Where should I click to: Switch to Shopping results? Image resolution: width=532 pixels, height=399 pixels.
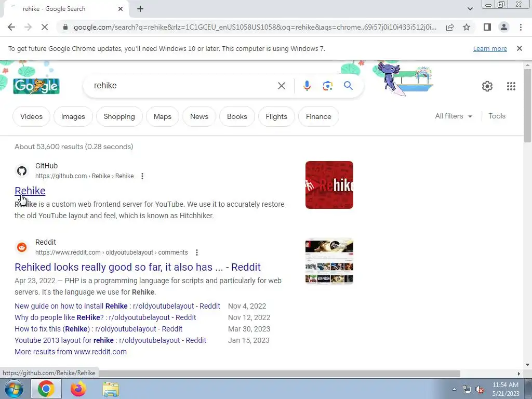point(119,116)
